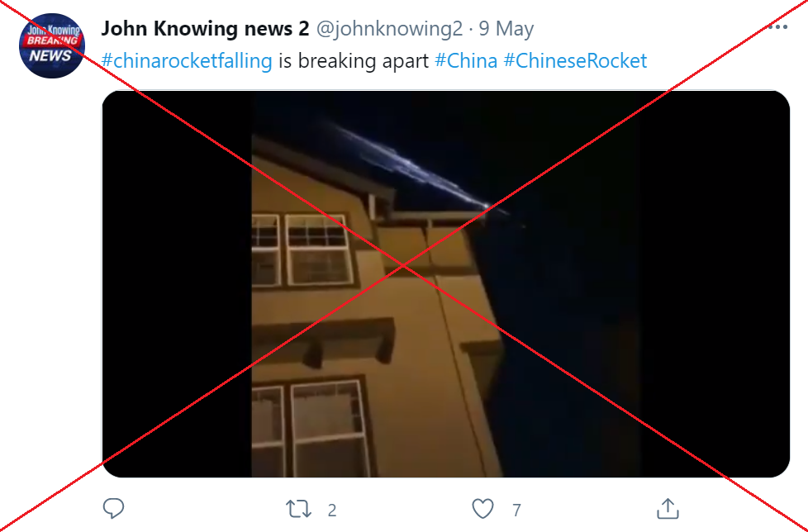Click the reply speech bubble icon

(113, 508)
